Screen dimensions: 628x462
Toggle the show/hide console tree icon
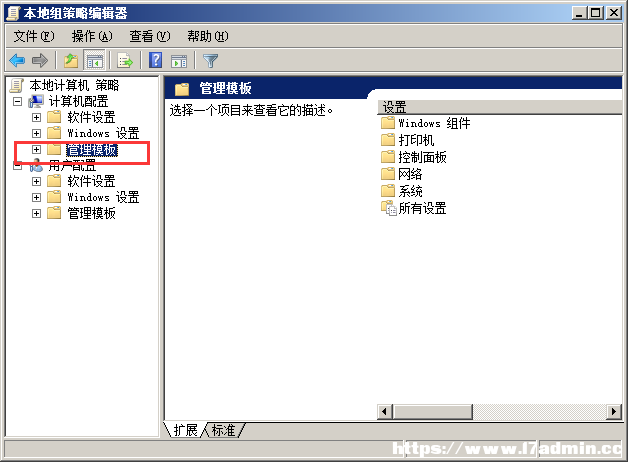(x=95, y=60)
